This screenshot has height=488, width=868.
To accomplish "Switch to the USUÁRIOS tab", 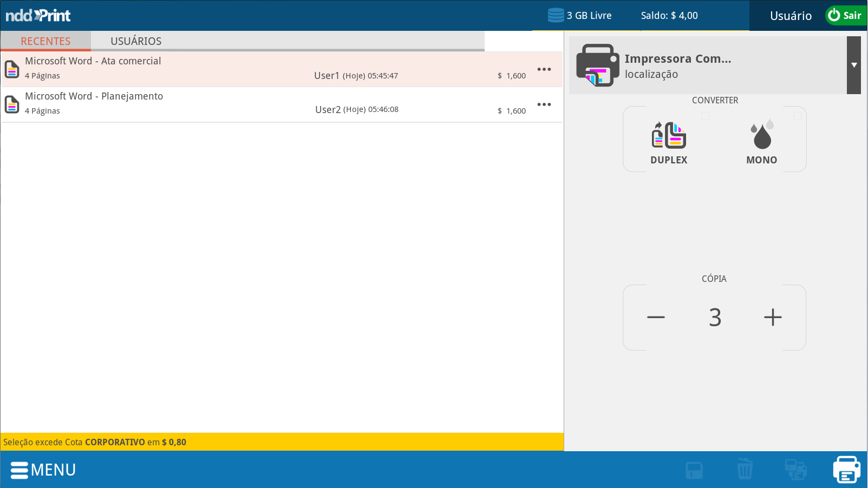I will pyautogui.click(x=136, y=41).
